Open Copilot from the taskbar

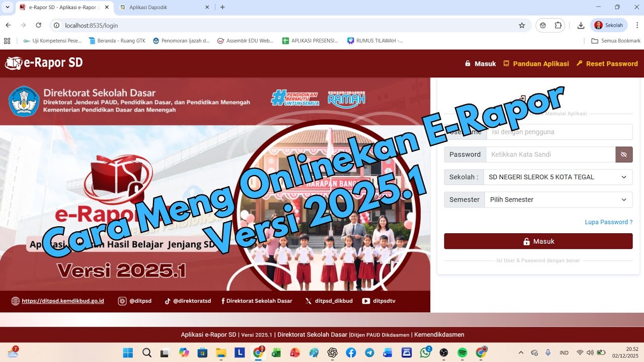pyautogui.click(x=184, y=352)
